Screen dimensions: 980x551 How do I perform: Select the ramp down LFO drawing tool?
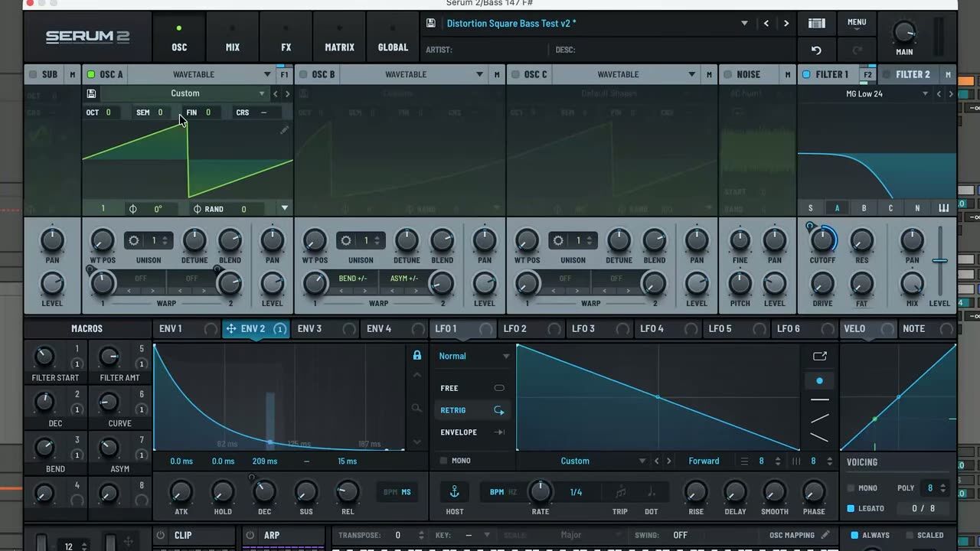point(819,438)
